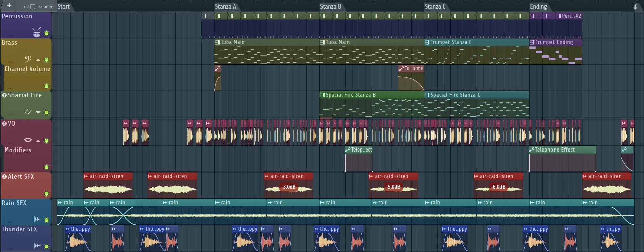Image resolution: width=644 pixels, height=252 pixels.
Task: Select the Ending marker tab in the timeline
Action: coord(538,7)
